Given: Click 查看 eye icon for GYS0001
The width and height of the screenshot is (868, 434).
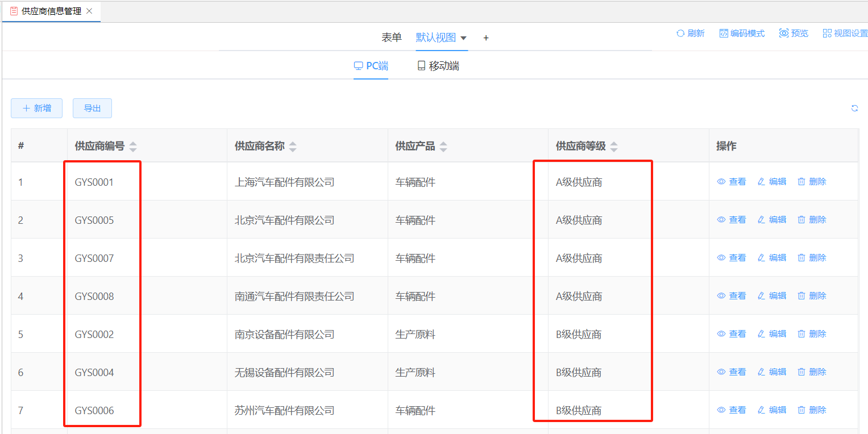Looking at the screenshot, I should click(721, 182).
